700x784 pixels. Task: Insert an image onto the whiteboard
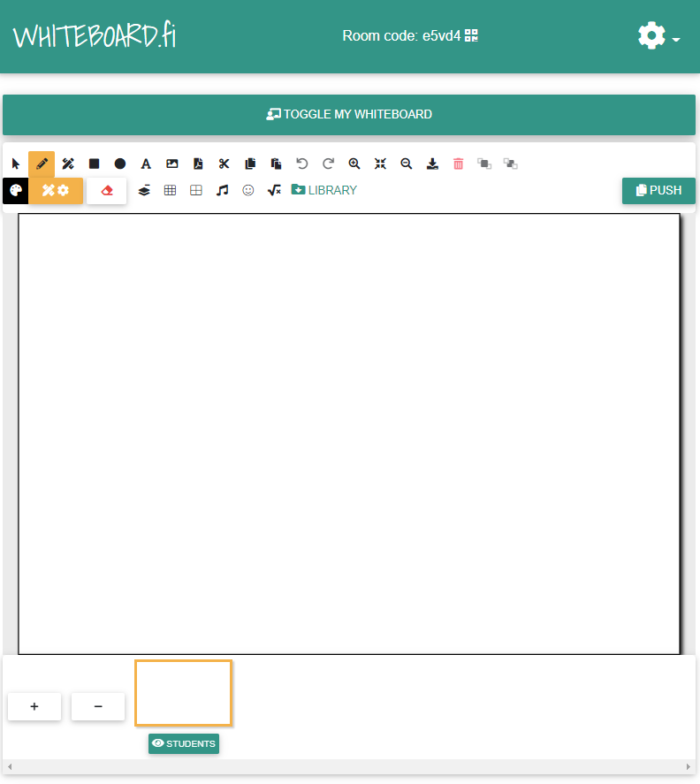coord(172,164)
